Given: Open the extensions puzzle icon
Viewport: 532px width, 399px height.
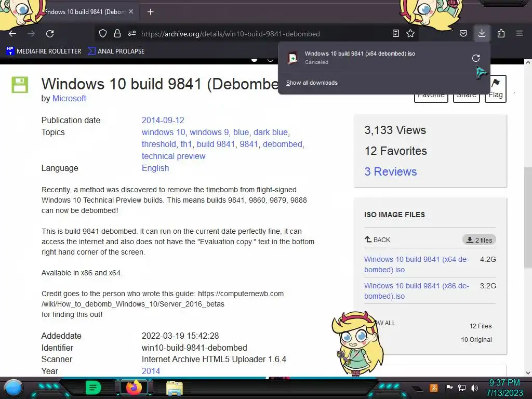Looking at the screenshot, I should coord(501,34).
